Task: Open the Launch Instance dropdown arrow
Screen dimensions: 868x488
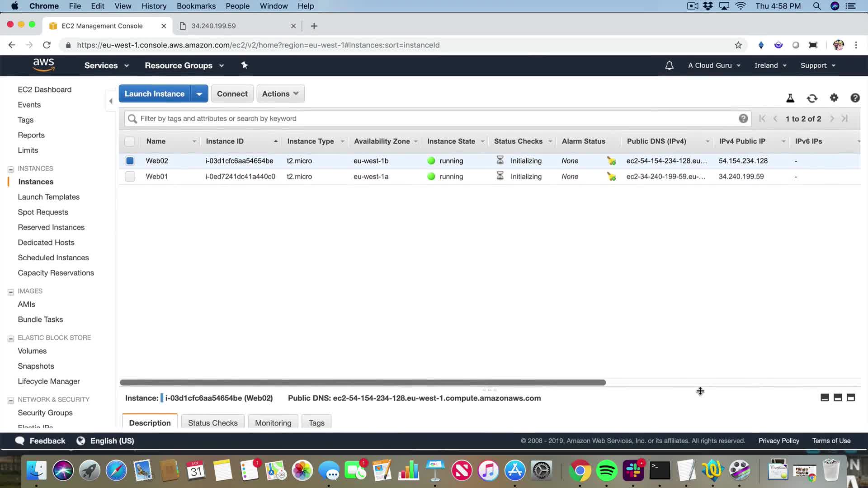Action: point(199,94)
